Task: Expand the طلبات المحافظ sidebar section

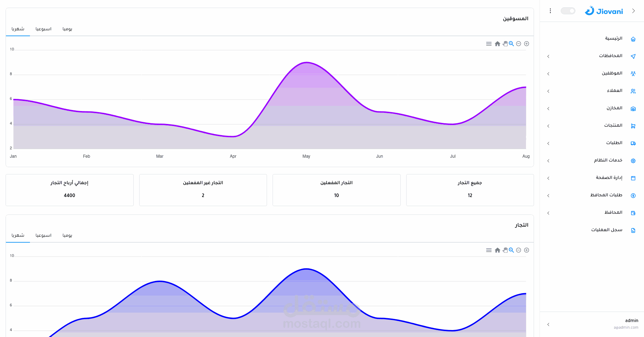Action: point(548,196)
